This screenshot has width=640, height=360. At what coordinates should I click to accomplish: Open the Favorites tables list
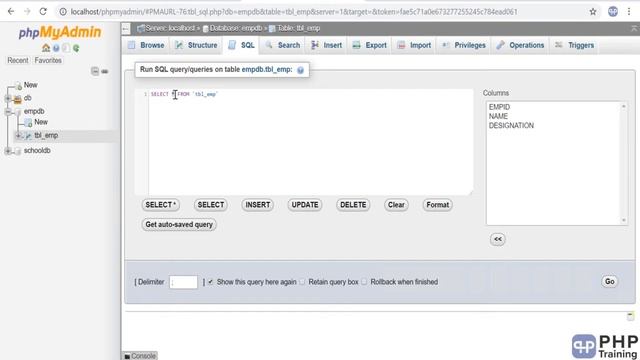[48, 60]
